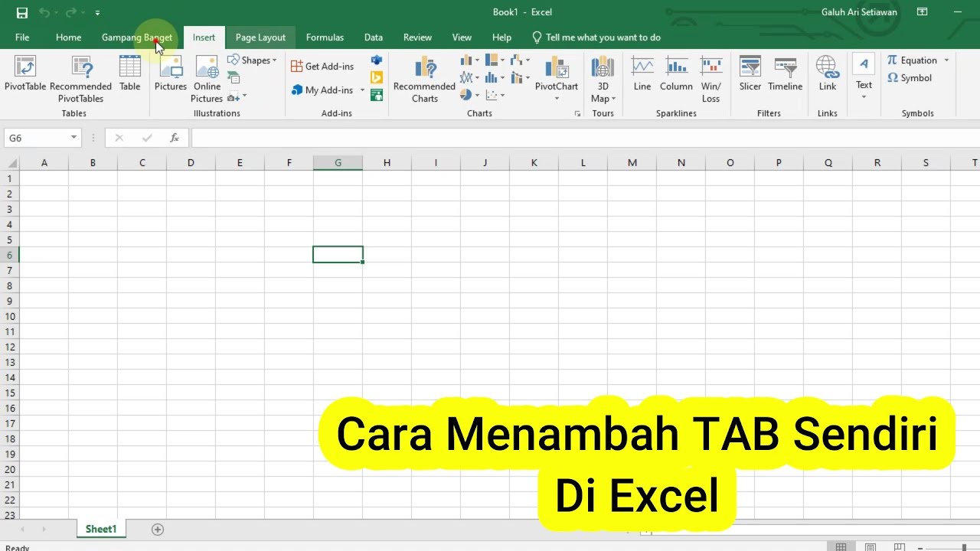Open the Scatter or Bubble Chart dropdown

pos(495,96)
